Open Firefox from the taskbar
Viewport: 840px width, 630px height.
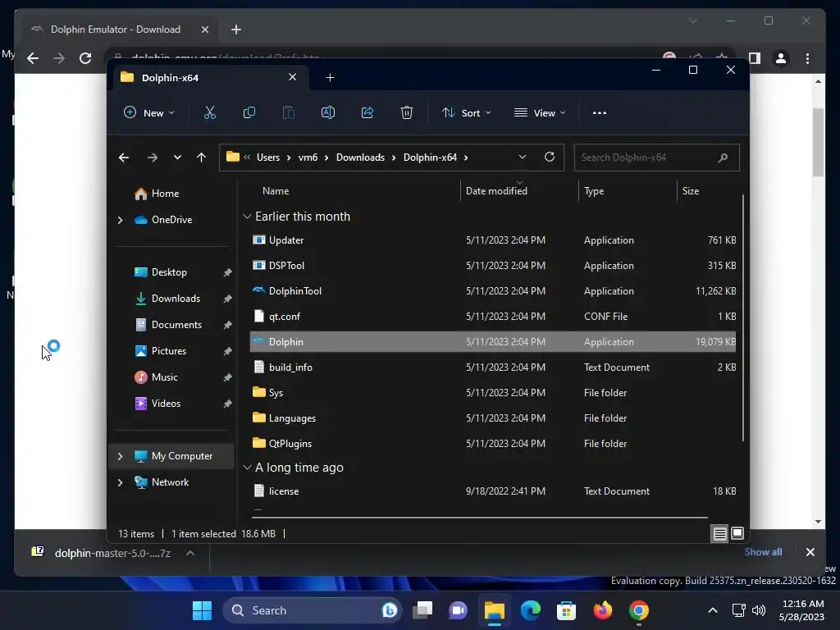click(x=603, y=610)
